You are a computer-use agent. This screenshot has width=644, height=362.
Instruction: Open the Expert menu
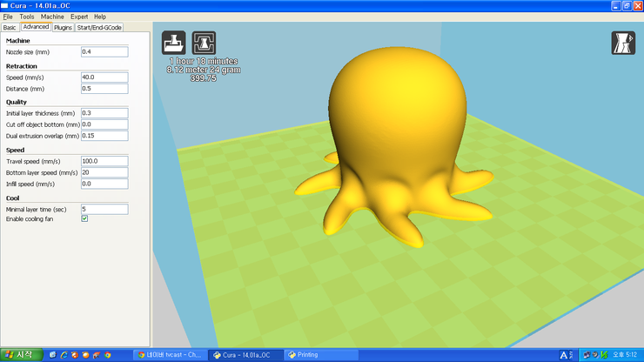click(79, 17)
